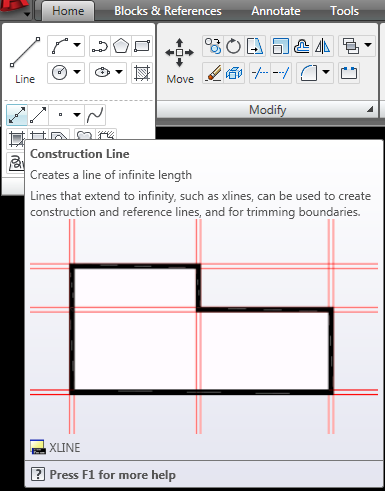Activate the Move tool
The height and width of the screenshot is (491, 385).
180,61
